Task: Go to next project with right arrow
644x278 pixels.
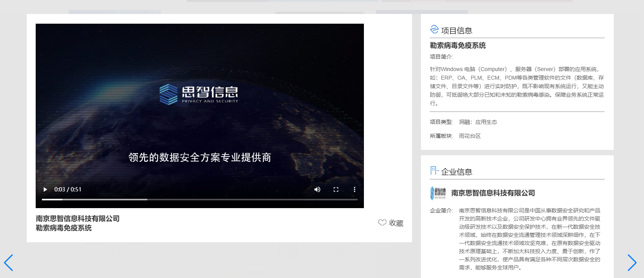Action: [632, 263]
